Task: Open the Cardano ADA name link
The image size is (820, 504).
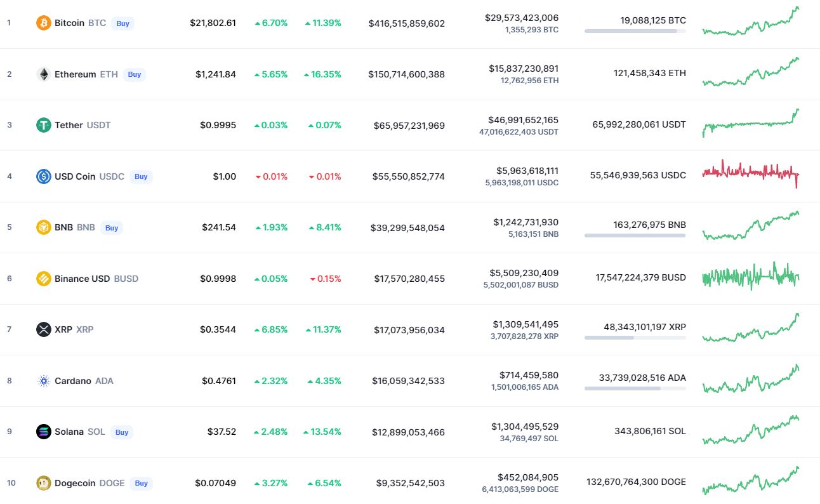Action: (x=84, y=381)
